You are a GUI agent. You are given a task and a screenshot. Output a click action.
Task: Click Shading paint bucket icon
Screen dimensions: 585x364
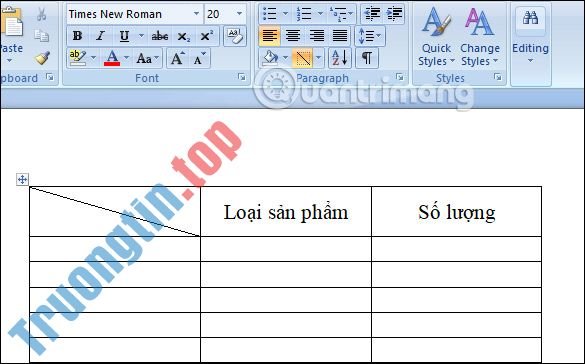270,58
